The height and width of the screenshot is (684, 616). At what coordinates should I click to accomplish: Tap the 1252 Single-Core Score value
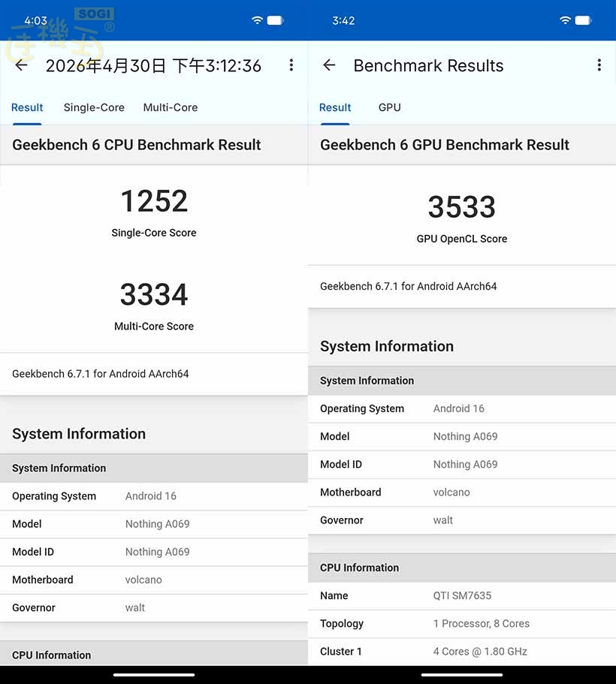tap(154, 201)
